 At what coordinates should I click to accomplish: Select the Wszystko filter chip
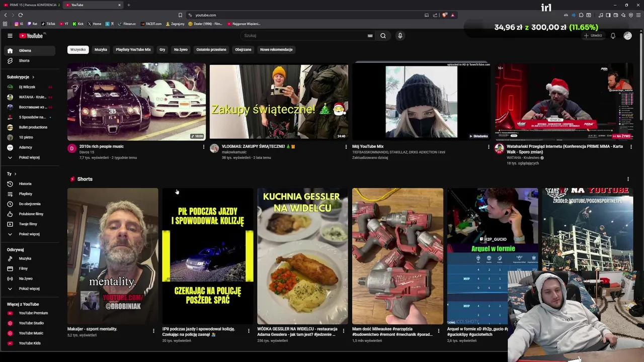point(78,49)
